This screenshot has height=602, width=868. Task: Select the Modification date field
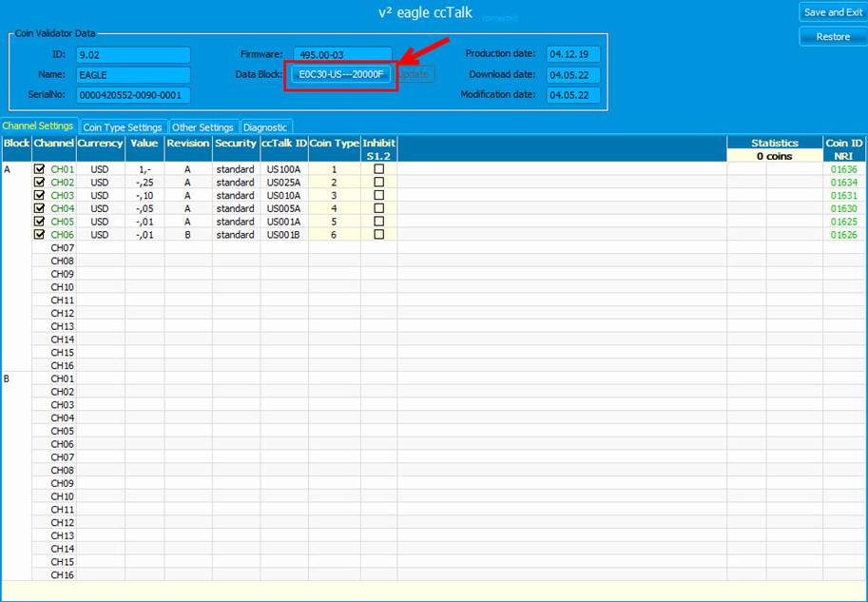(572, 95)
